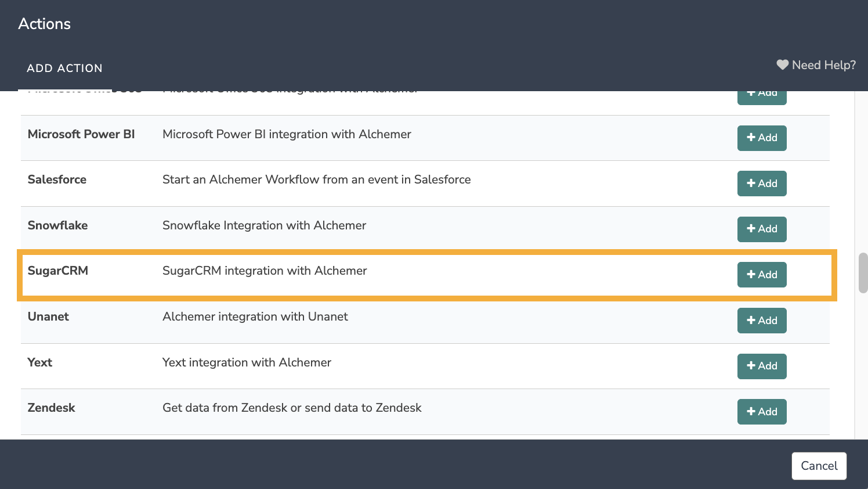The width and height of the screenshot is (868, 489).
Task: Click the Microsoft Power BI label
Action: tap(81, 134)
